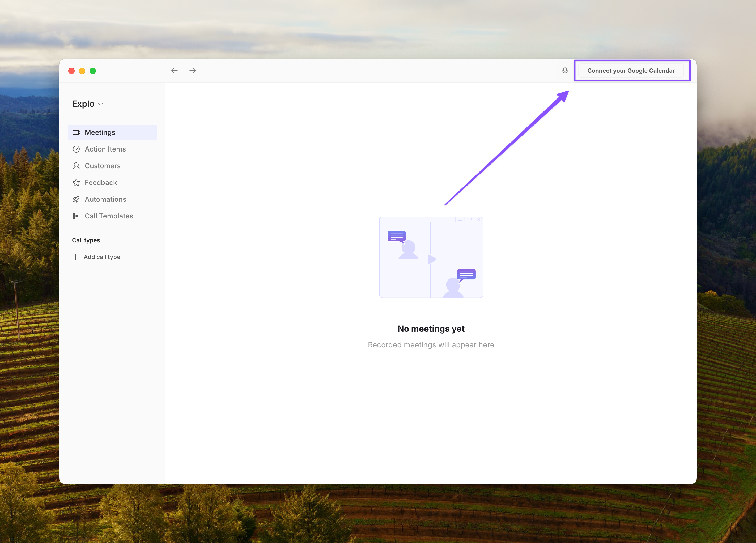Click the Feedback star icon

(x=76, y=183)
